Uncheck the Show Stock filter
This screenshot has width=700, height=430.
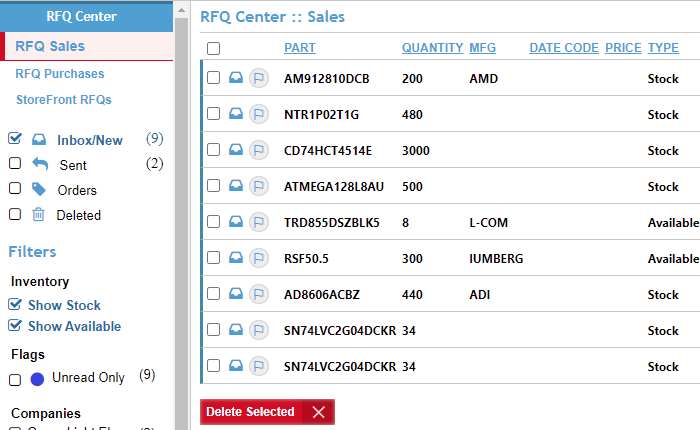pos(15,305)
